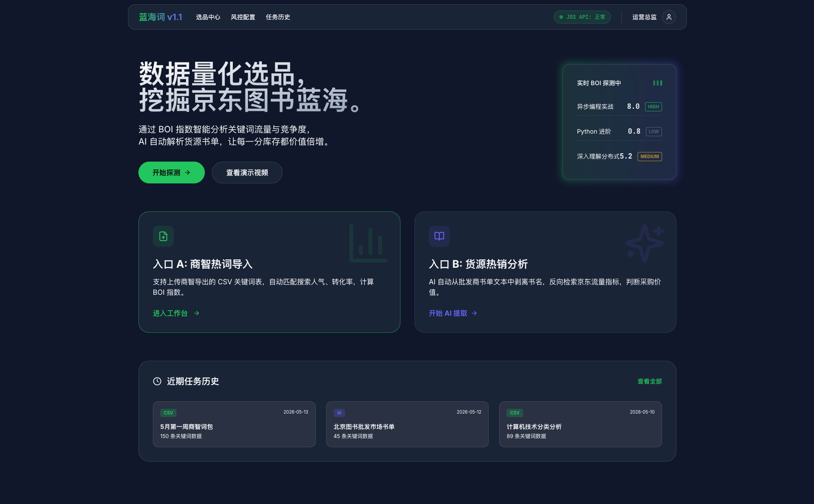814x504 pixels.
Task: Click the HIGH badge for 异步编程实战
Action: [x=653, y=107]
